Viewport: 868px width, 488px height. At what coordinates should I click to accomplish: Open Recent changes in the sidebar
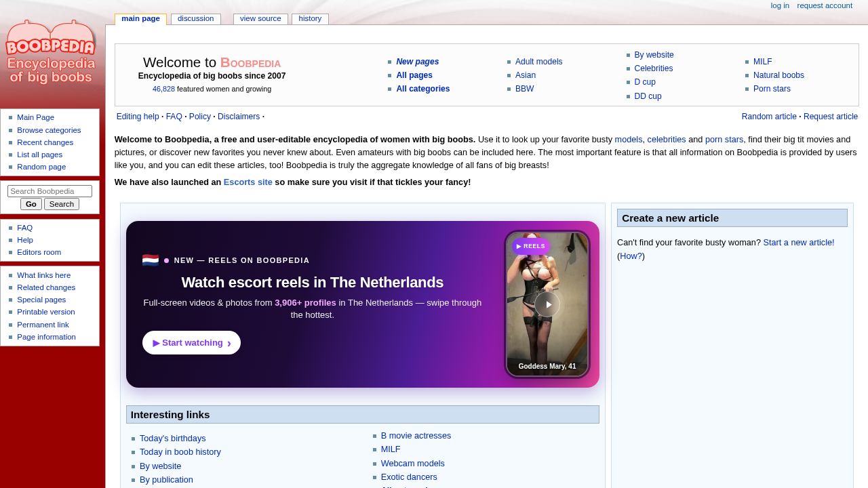pyautogui.click(x=45, y=142)
